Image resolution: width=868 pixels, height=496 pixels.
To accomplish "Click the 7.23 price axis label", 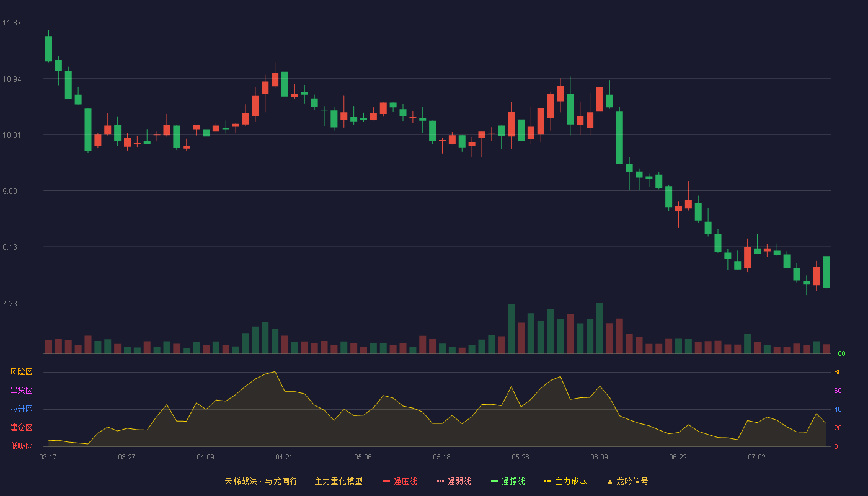I will pyautogui.click(x=10, y=304).
